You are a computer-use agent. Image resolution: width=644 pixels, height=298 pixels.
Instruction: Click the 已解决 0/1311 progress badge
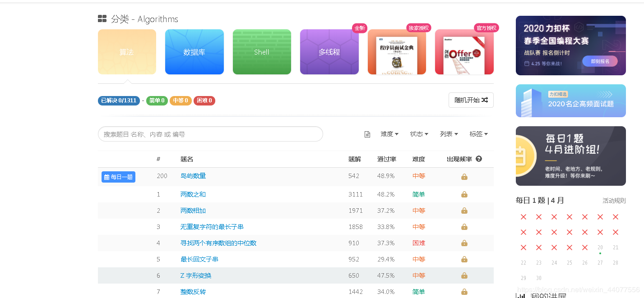click(x=119, y=101)
